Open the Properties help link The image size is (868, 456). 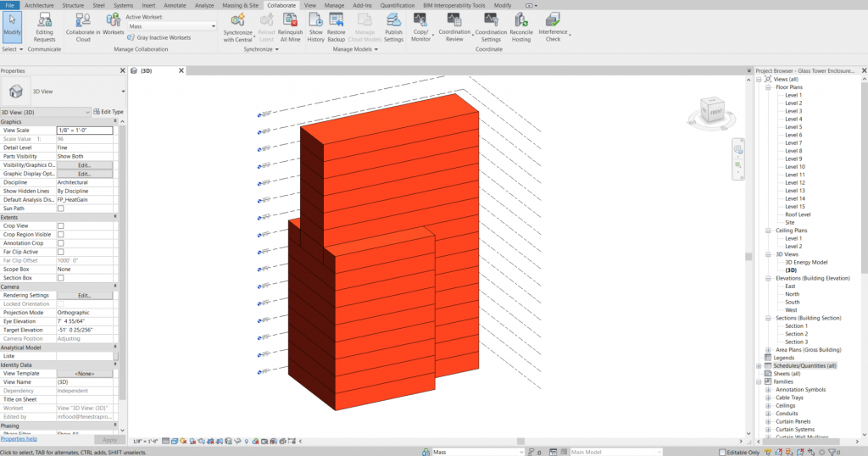[x=19, y=439]
